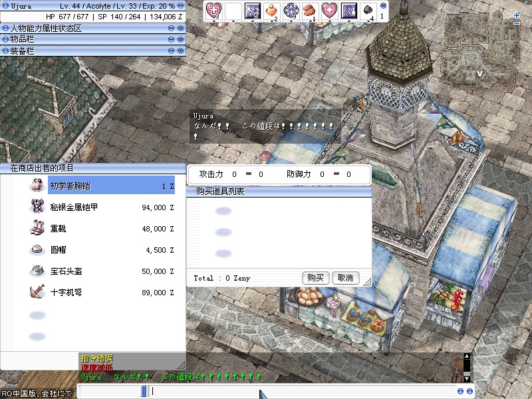Image resolution: width=532 pixels, height=399 pixels.
Task: Zoom out the minimap with the minus icon
Action: coord(517,23)
